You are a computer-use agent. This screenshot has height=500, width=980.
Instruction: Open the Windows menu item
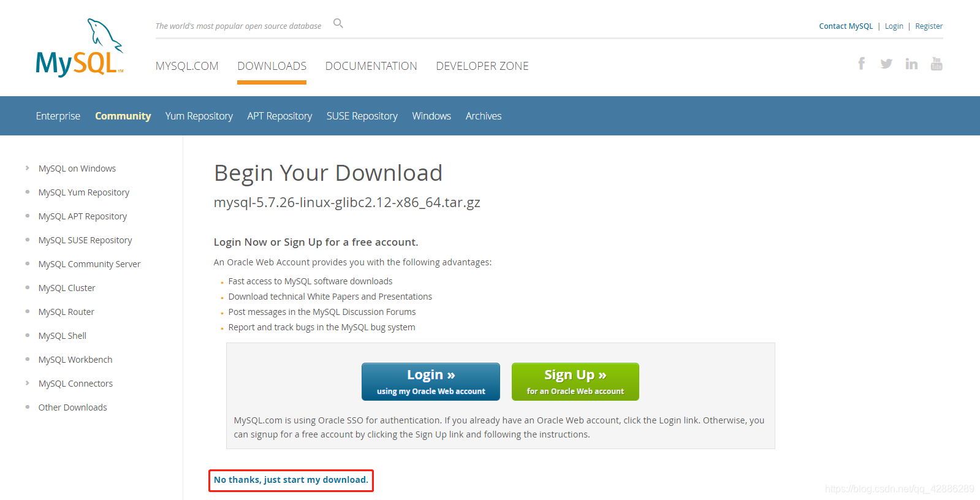click(x=431, y=116)
